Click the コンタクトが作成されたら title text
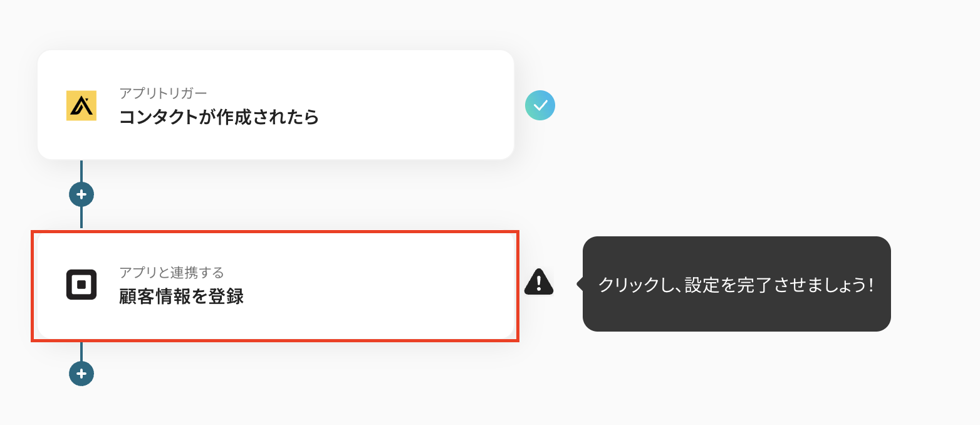This screenshot has height=425, width=980. pos(219,117)
